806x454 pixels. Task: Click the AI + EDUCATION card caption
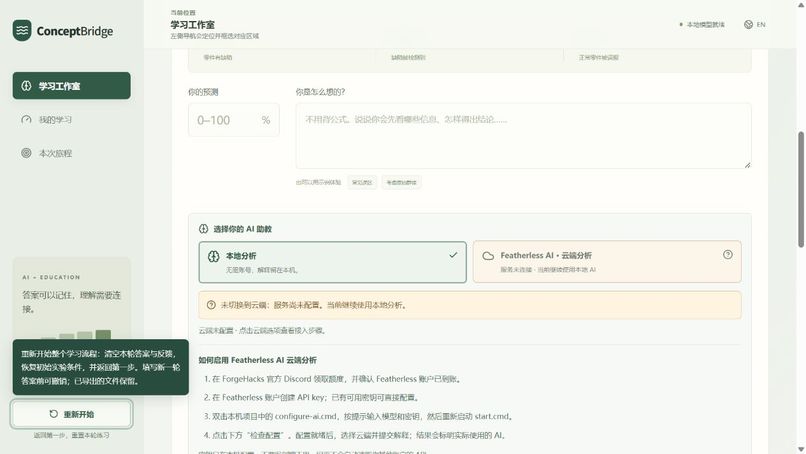point(51,277)
